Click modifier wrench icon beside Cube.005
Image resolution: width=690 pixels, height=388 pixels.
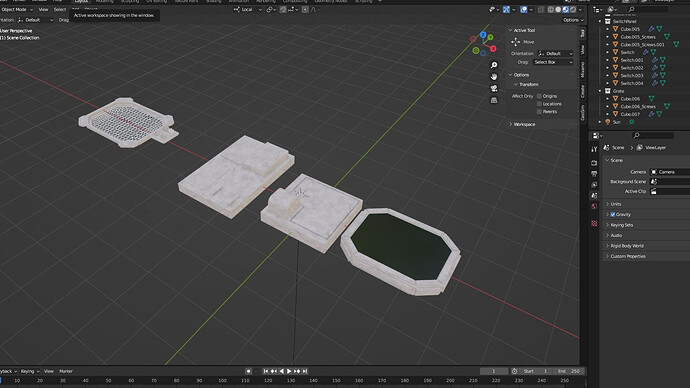(651, 29)
